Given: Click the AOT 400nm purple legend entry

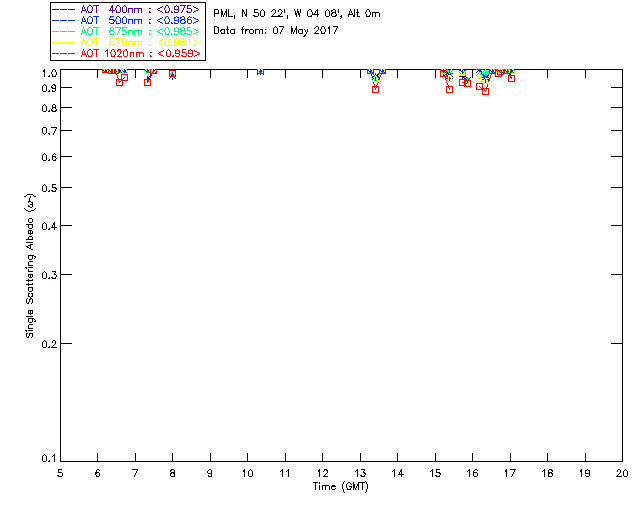Looking at the screenshot, I should pos(127,9).
